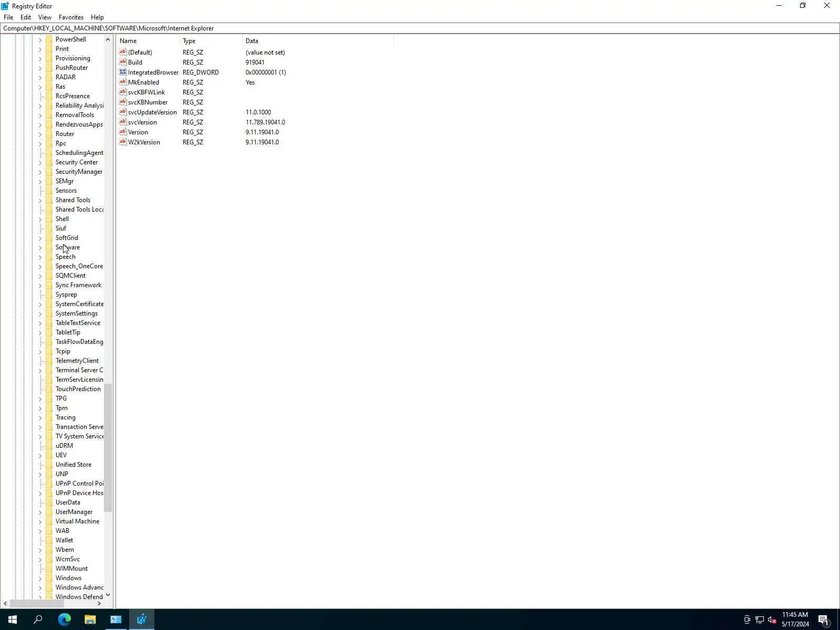Select the WIMMount key
The width and height of the screenshot is (840, 630).
coord(71,569)
